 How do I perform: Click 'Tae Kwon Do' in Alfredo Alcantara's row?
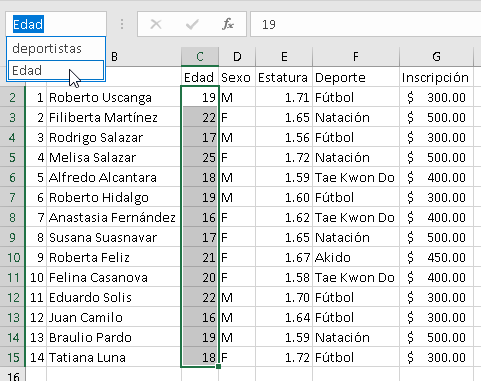pos(356,177)
